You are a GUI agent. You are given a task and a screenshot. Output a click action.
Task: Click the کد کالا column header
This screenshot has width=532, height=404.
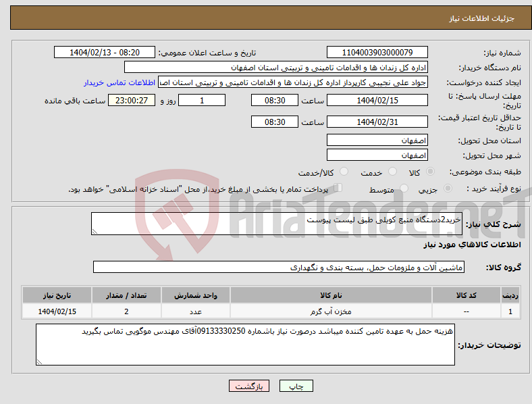467,295
